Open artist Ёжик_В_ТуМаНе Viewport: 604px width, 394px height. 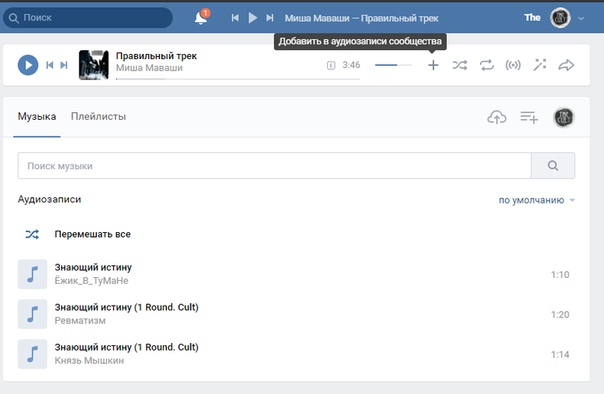pos(91,281)
